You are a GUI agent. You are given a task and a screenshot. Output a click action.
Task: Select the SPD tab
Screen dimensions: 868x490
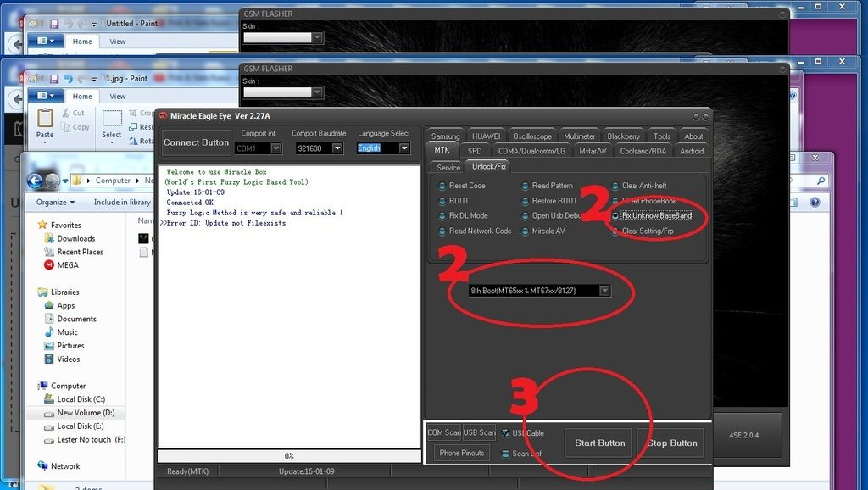tap(475, 151)
